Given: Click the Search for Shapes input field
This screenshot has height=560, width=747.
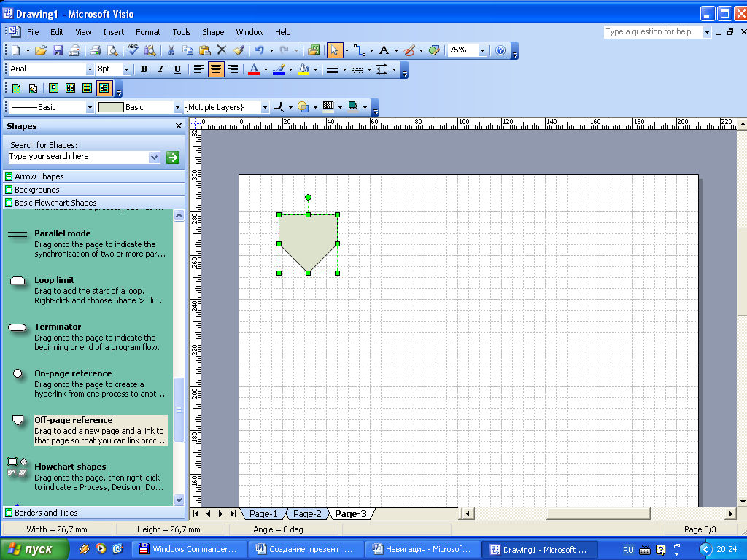Looking at the screenshot, I should pos(79,157).
